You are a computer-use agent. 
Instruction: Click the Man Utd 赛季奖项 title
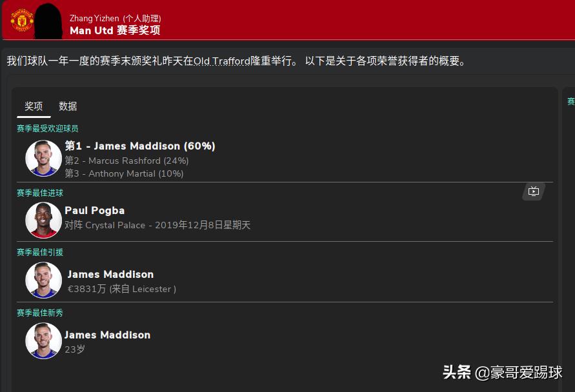[115, 30]
